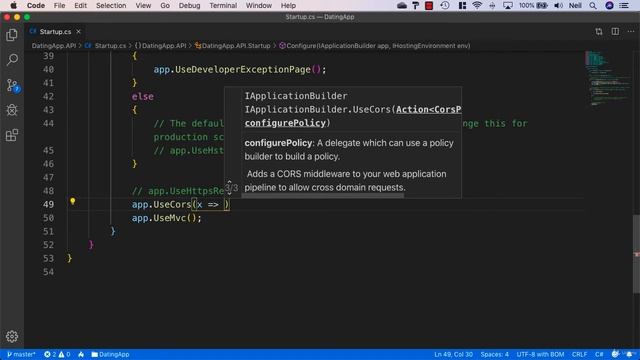Show next signature overload in hint popup
This screenshot has height=360, width=640.
229,193
